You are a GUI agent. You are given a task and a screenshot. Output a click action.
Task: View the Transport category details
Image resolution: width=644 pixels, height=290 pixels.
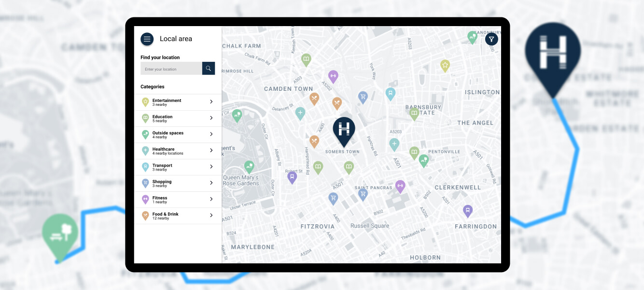click(x=211, y=167)
